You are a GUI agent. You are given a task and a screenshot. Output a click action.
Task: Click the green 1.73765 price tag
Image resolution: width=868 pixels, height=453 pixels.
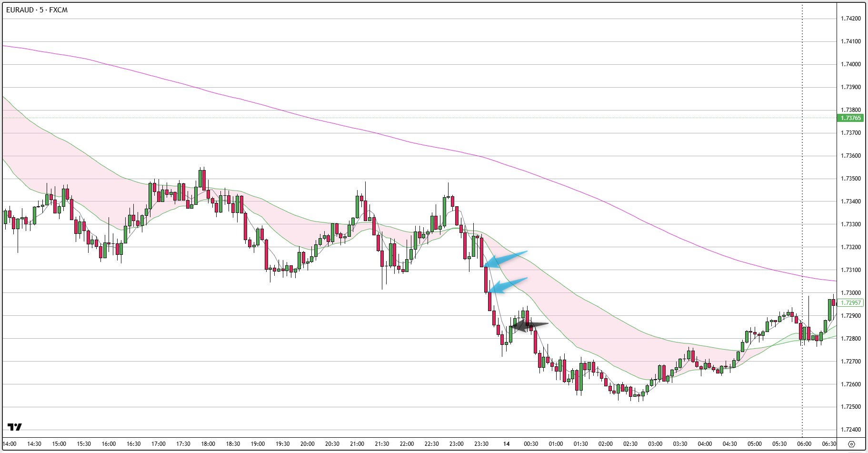[850, 118]
